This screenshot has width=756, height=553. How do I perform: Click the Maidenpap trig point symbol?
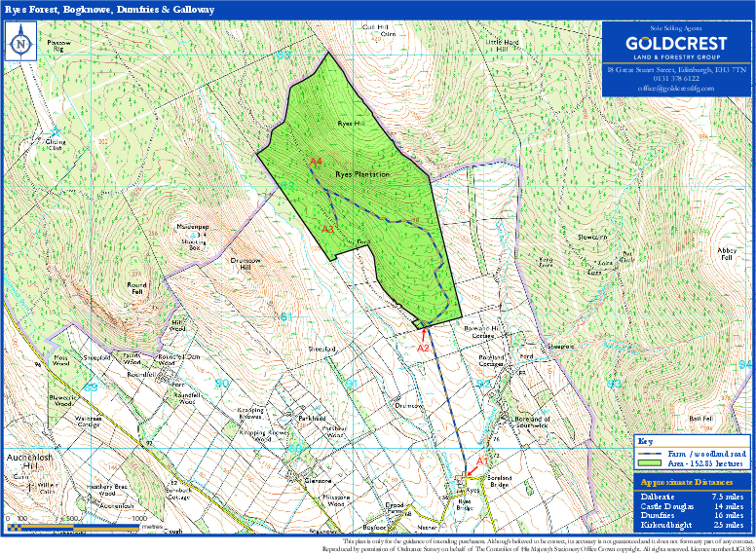196,236
